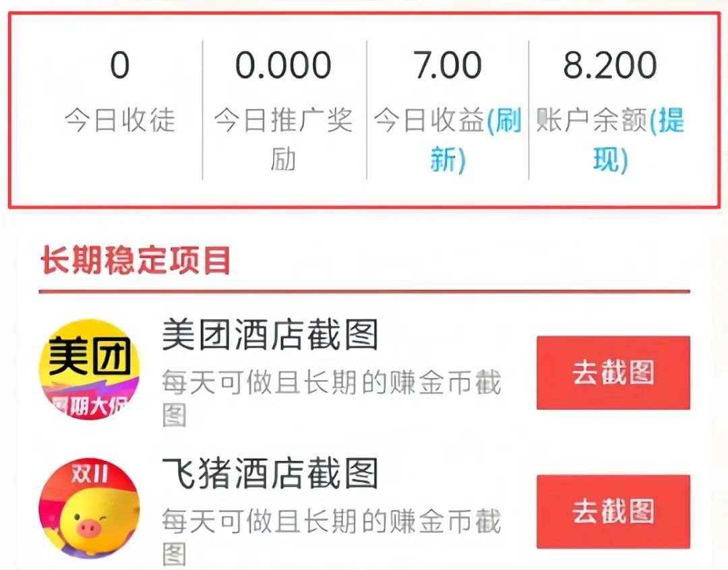Click the 提现 withdraw link

pyautogui.click(x=645, y=139)
